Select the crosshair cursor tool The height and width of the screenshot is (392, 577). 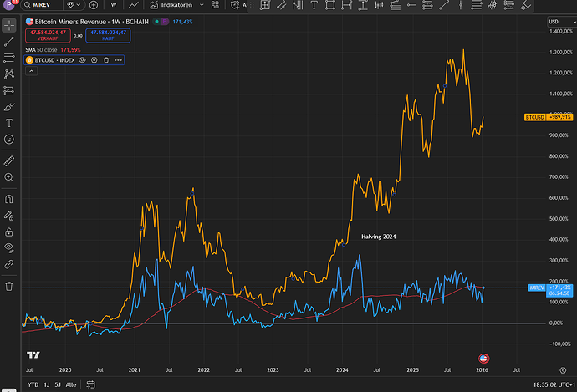tap(9, 25)
